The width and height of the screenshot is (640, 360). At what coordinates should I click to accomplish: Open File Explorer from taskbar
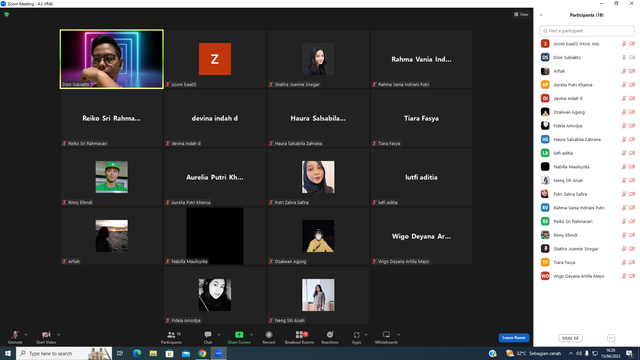(153, 353)
